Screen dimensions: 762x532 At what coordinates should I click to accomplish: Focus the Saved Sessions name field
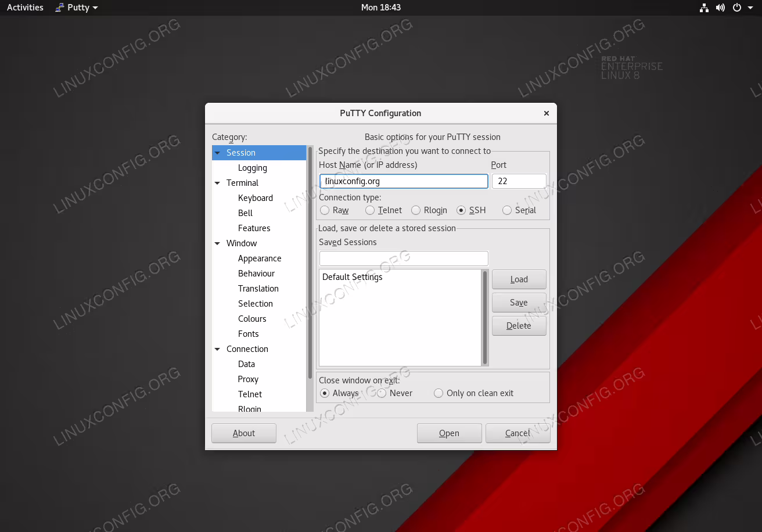pyautogui.click(x=404, y=258)
